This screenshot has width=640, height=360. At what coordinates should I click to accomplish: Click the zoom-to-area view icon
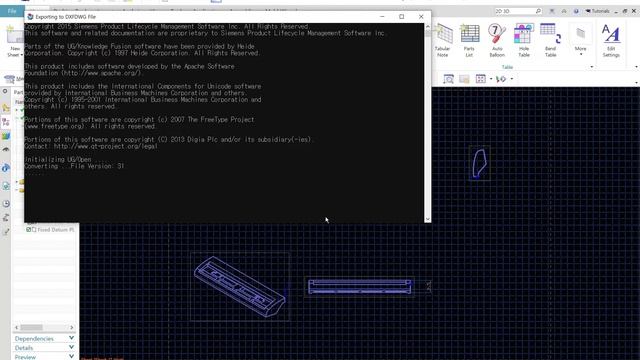coord(449,79)
